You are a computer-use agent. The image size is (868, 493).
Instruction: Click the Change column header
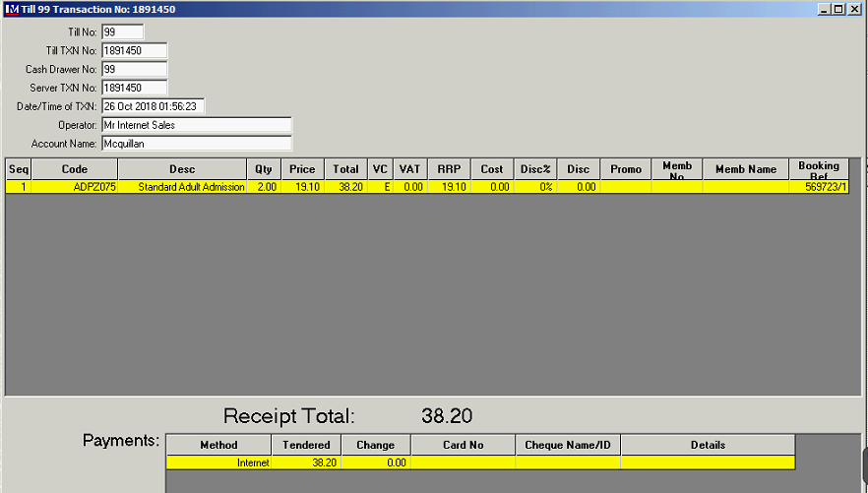point(375,445)
